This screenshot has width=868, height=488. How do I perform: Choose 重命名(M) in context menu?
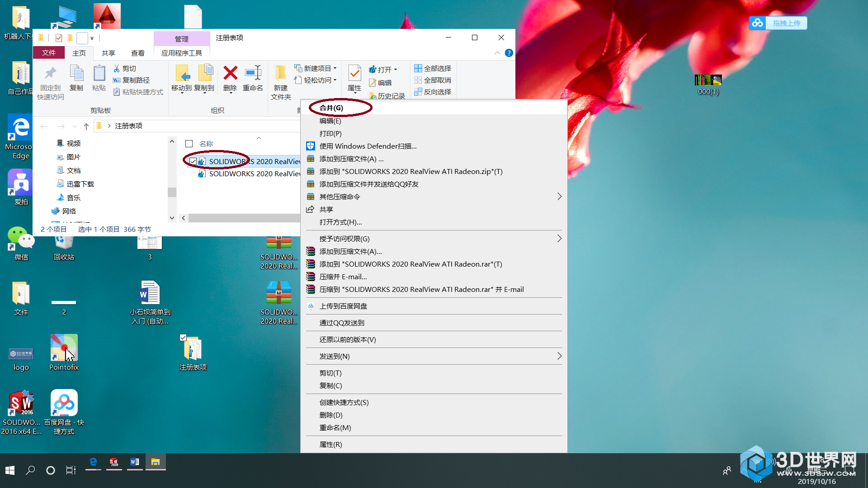pos(434,427)
